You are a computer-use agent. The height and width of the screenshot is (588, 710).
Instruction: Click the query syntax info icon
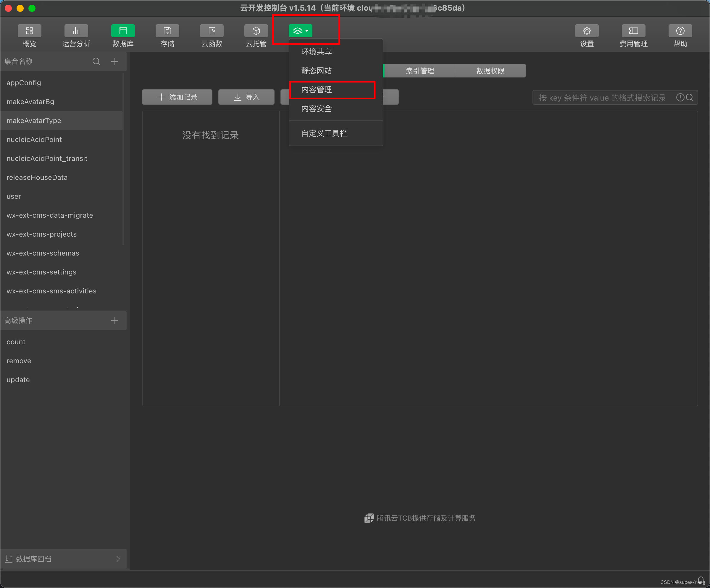680,98
